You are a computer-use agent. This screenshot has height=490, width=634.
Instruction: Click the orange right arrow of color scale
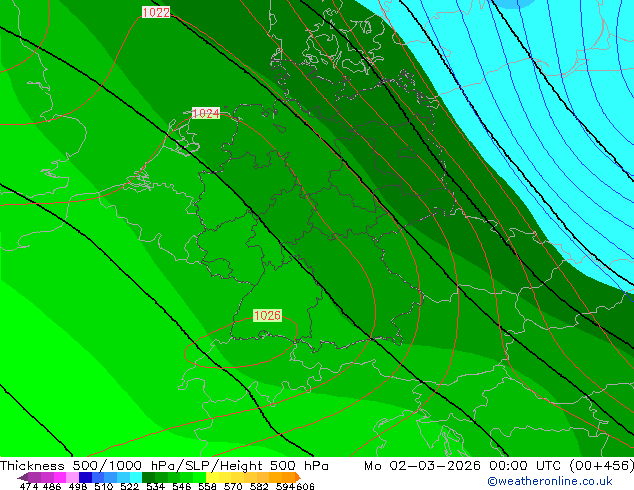click(x=298, y=477)
